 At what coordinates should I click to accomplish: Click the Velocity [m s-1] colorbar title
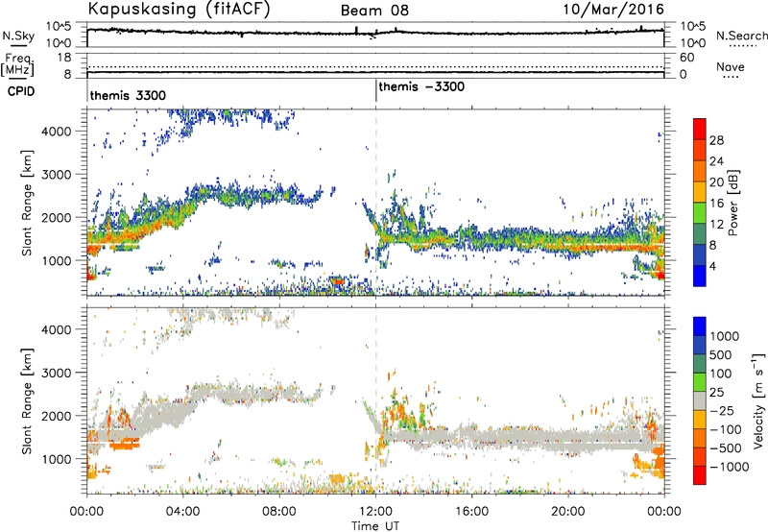(758, 400)
